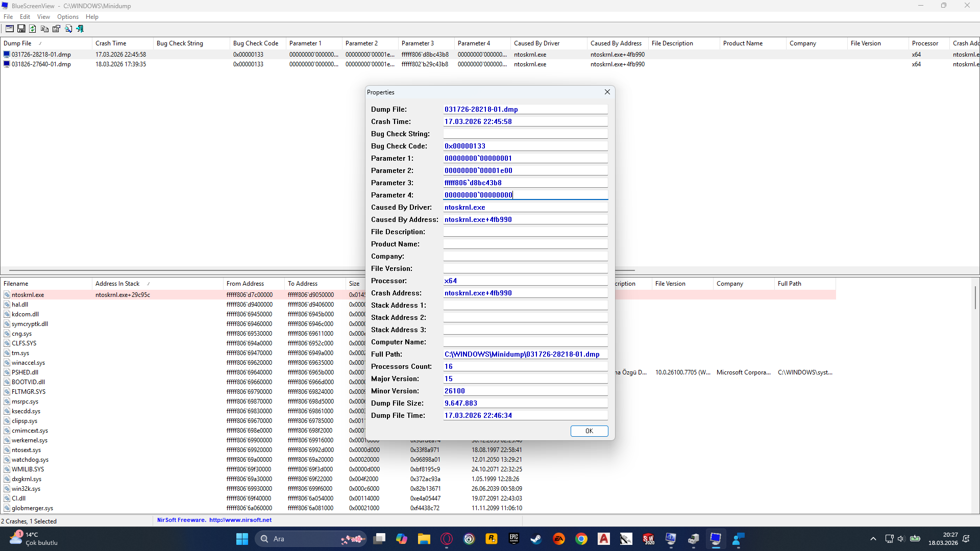The width and height of the screenshot is (980, 551).
Task: Sort by Bug Check Code column header
Action: [x=258, y=43]
